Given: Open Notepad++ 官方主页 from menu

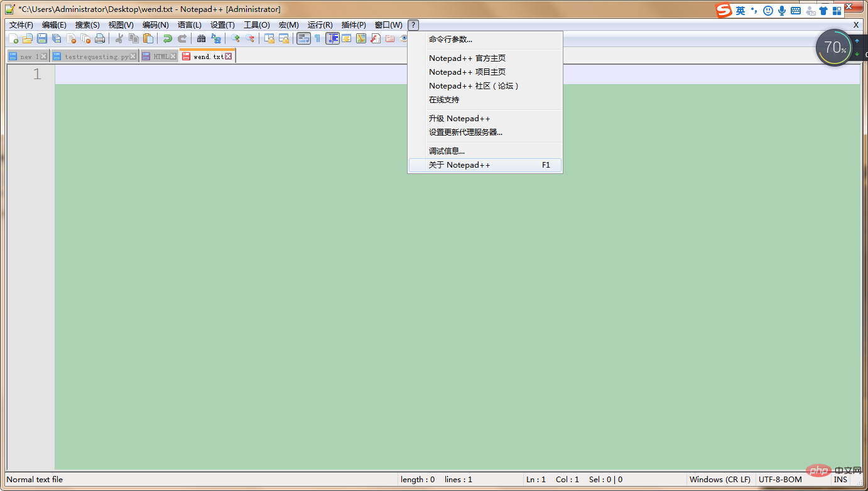Looking at the screenshot, I should tap(485, 58).
